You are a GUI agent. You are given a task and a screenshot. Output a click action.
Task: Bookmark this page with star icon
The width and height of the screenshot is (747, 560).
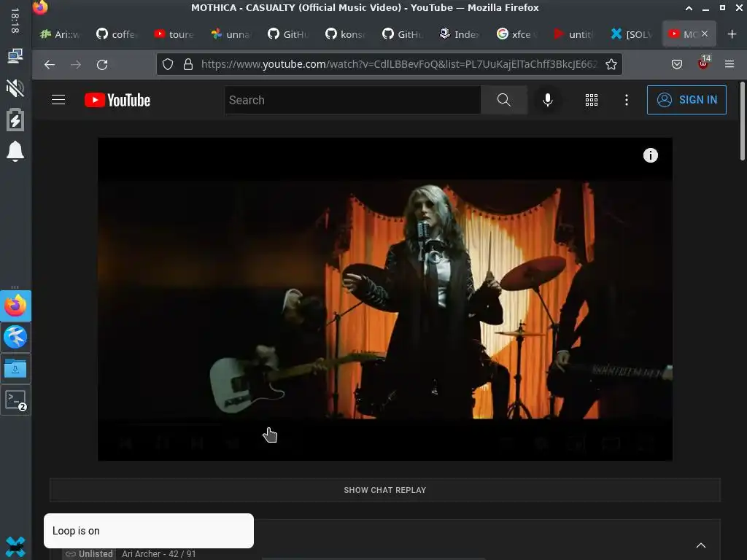(611, 64)
